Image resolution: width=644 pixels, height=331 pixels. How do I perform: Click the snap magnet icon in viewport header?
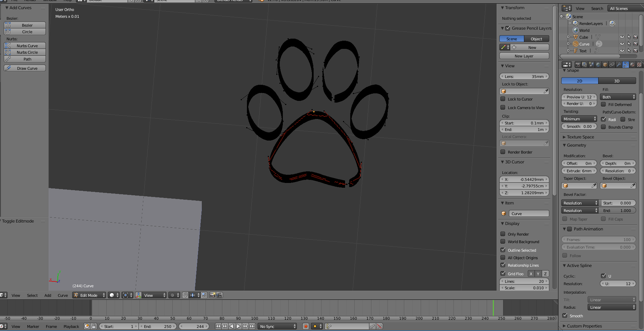[x=185, y=295]
